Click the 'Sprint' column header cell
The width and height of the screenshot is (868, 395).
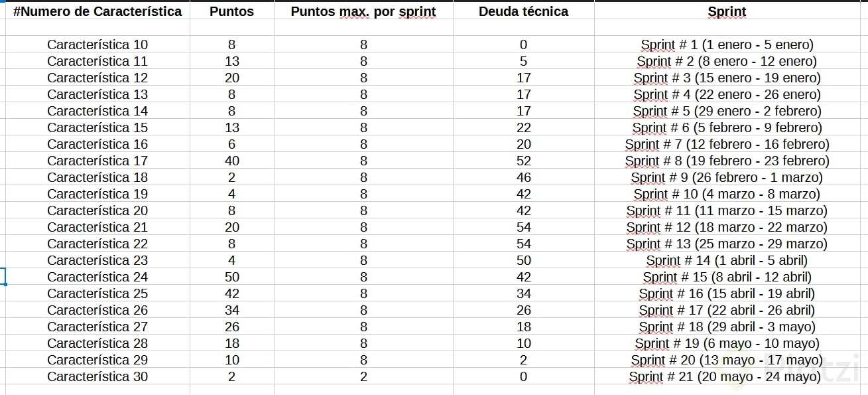click(727, 11)
